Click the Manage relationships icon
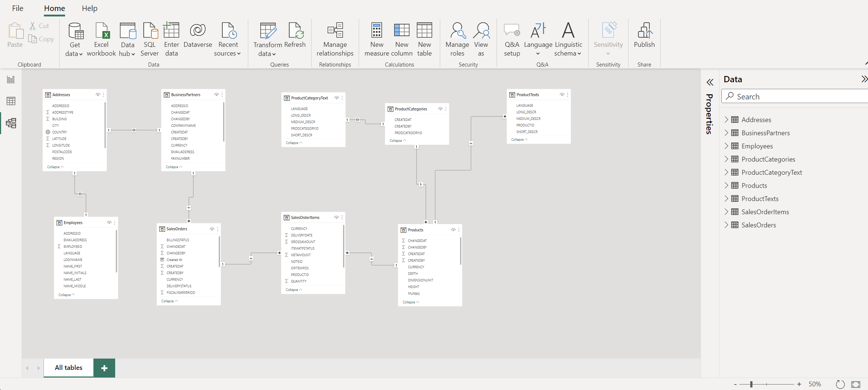The height and width of the screenshot is (390, 868). [x=335, y=38]
